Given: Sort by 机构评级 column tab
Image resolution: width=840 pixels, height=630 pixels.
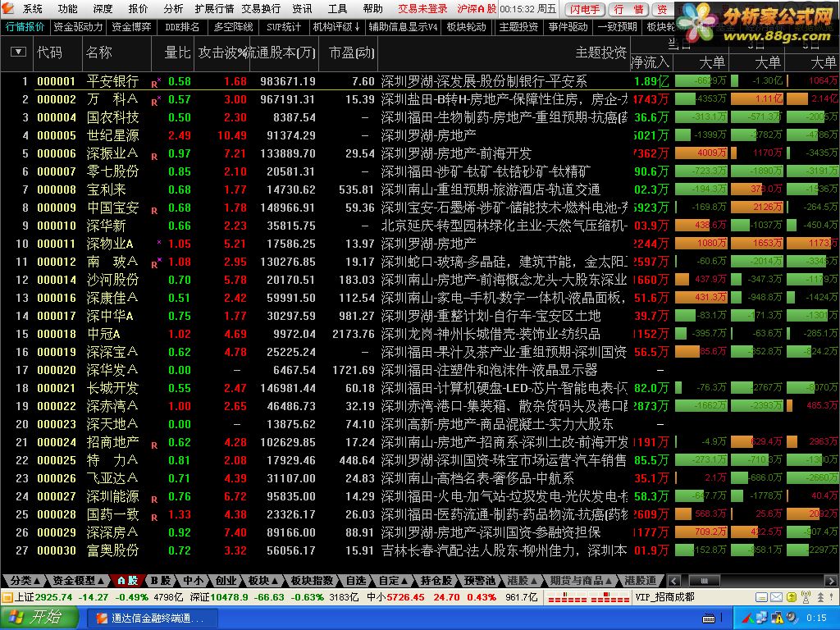Looking at the screenshot, I should point(336,26).
